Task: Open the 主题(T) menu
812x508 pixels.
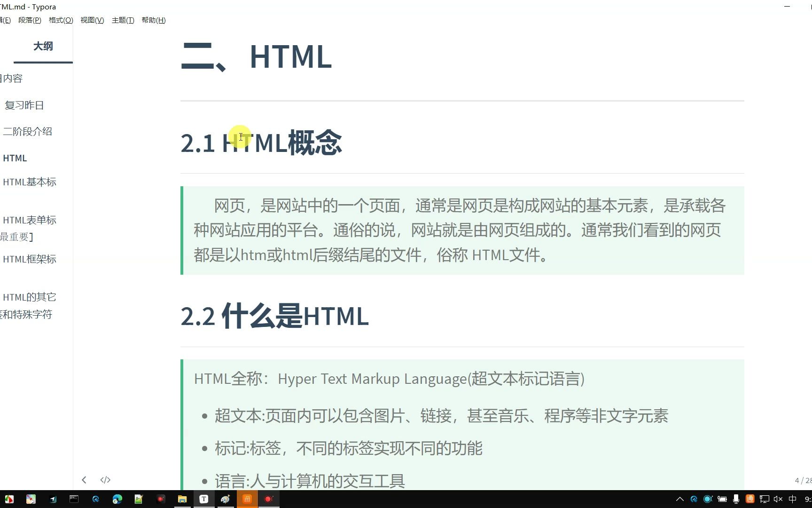Action: [x=123, y=20]
